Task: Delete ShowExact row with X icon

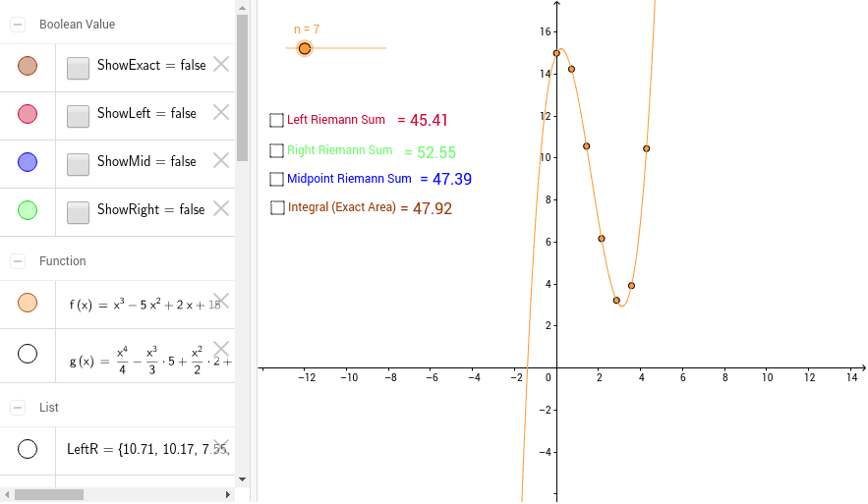Action: (221, 64)
